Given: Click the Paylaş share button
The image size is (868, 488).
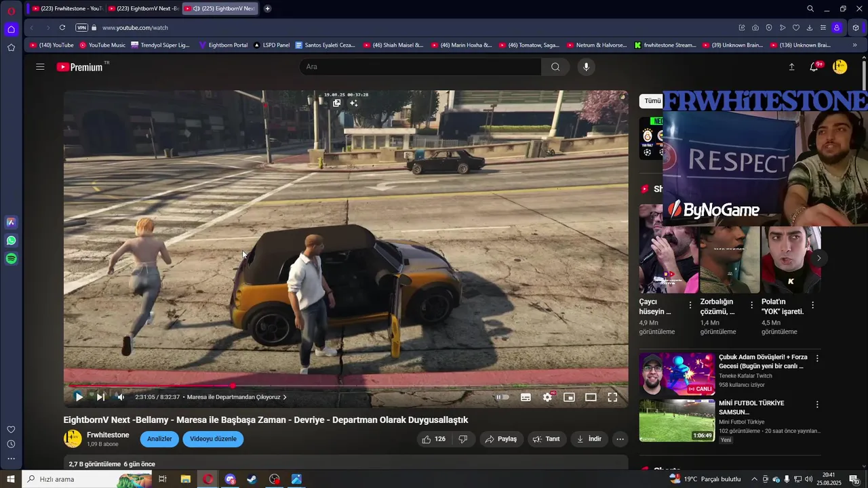Looking at the screenshot, I should (500, 439).
